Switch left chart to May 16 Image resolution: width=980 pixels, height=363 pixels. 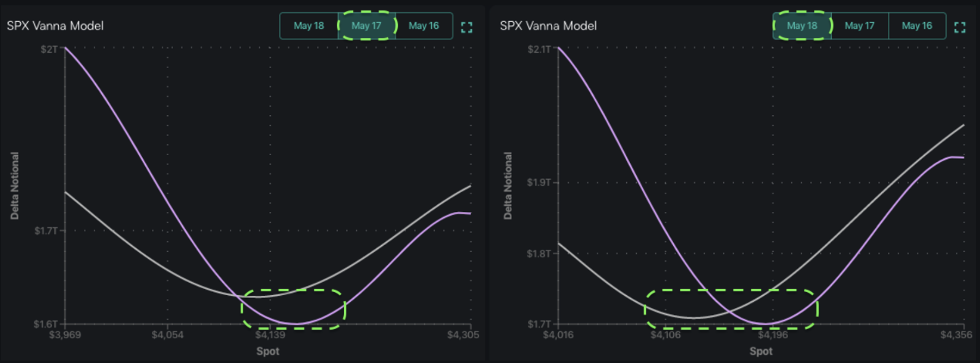pos(424,26)
